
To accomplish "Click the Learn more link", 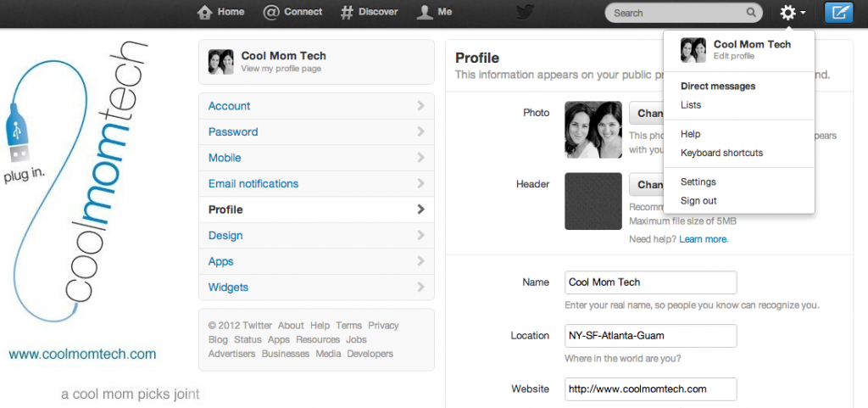I will coord(704,239).
